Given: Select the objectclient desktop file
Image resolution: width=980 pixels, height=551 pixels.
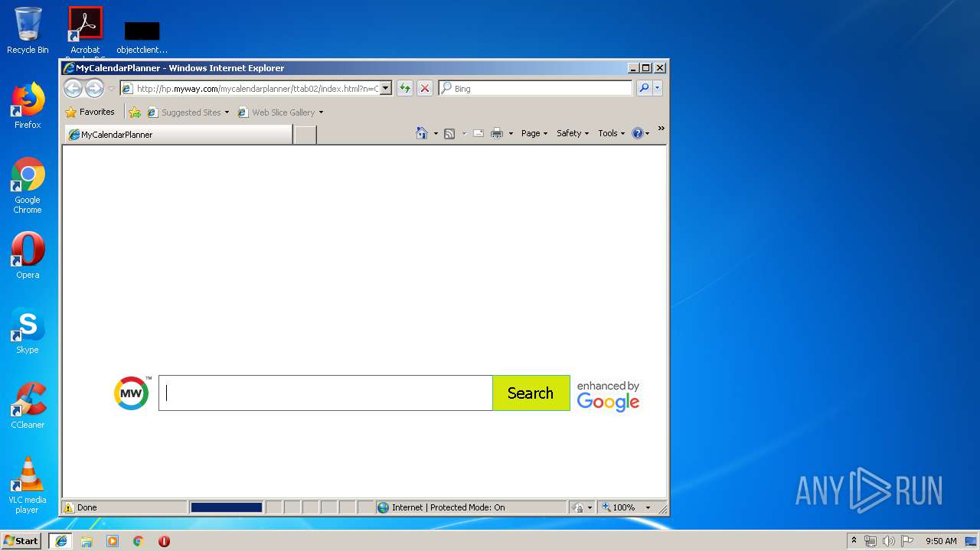Looking at the screenshot, I should pos(142,37).
